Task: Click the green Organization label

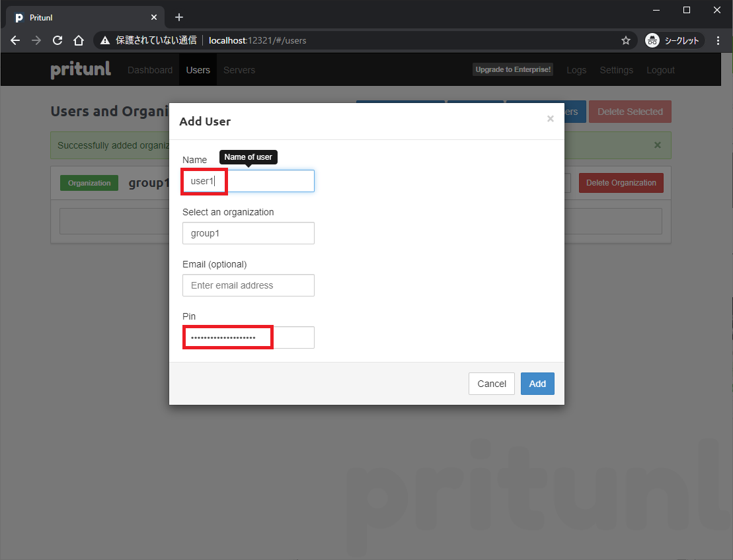Action: coord(89,183)
